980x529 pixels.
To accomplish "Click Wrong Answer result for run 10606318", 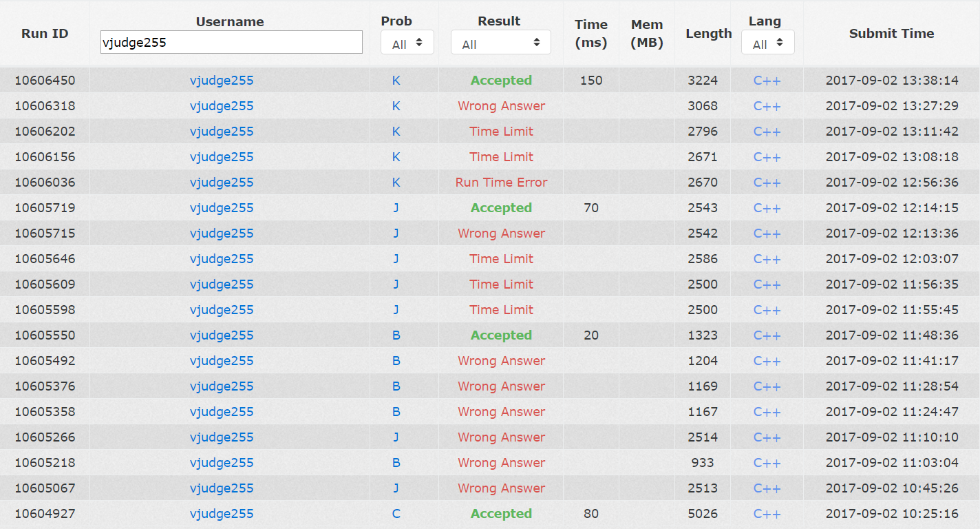I will (x=501, y=106).
